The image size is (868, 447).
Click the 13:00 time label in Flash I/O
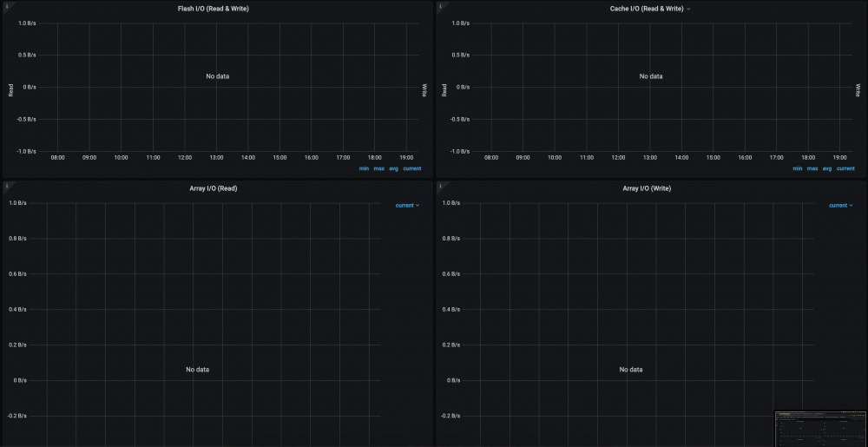pos(216,158)
